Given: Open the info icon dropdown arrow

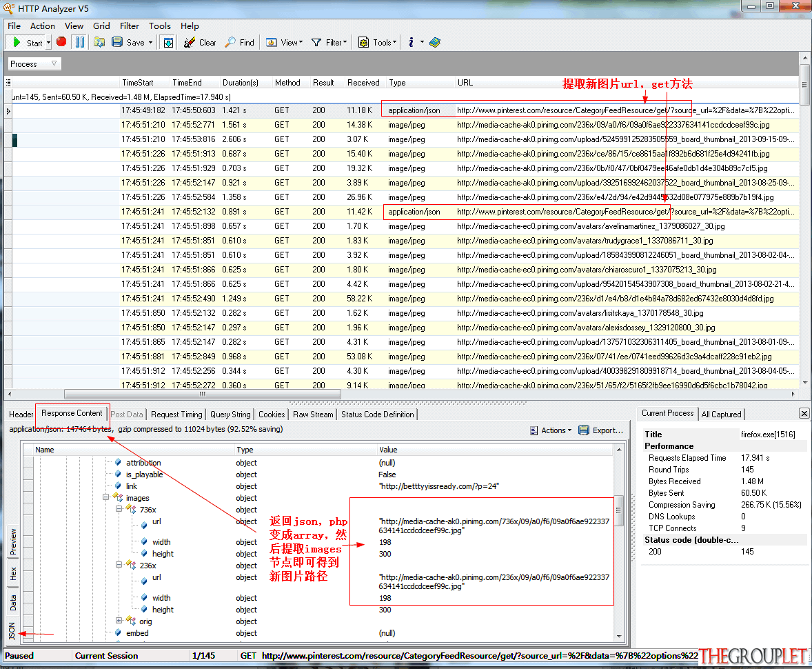Looking at the screenshot, I should click(x=422, y=43).
